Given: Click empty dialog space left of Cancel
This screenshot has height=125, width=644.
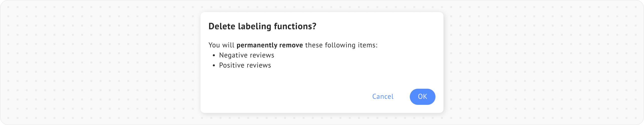Looking at the screenshot, I should pos(289,97).
